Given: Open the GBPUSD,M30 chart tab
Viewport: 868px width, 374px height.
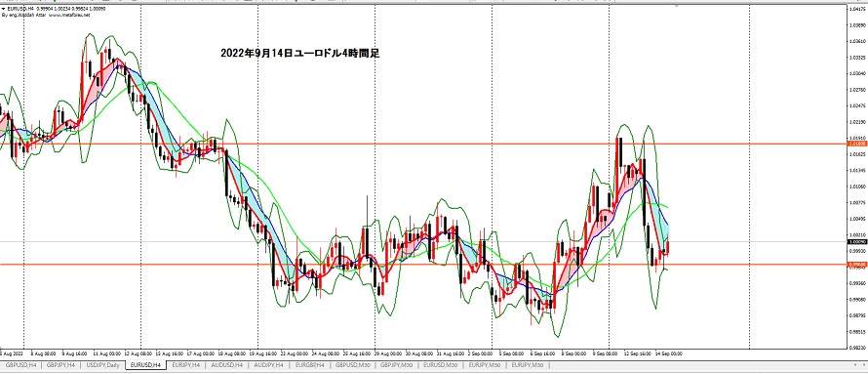Looking at the screenshot, I should tap(353, 365).
